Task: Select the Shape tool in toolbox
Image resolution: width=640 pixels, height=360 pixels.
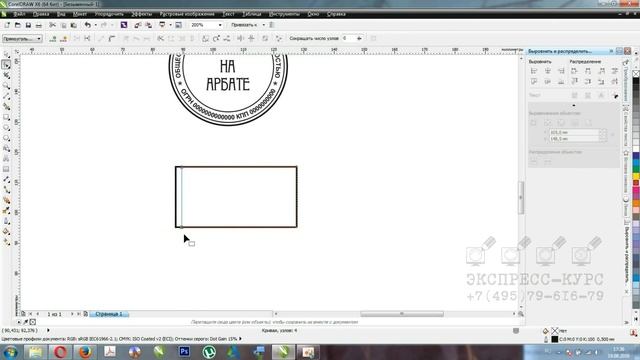Action: click(6, 65)
